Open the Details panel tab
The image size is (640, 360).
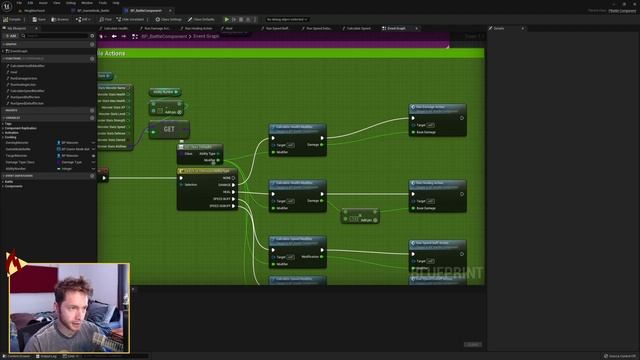(x=499, y=28)
